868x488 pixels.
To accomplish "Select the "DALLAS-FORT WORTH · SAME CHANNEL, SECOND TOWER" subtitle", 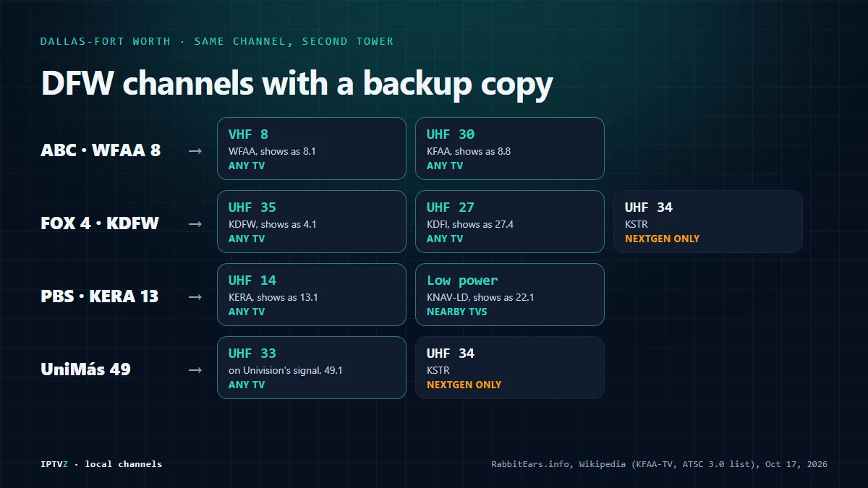I will point(217,41).
